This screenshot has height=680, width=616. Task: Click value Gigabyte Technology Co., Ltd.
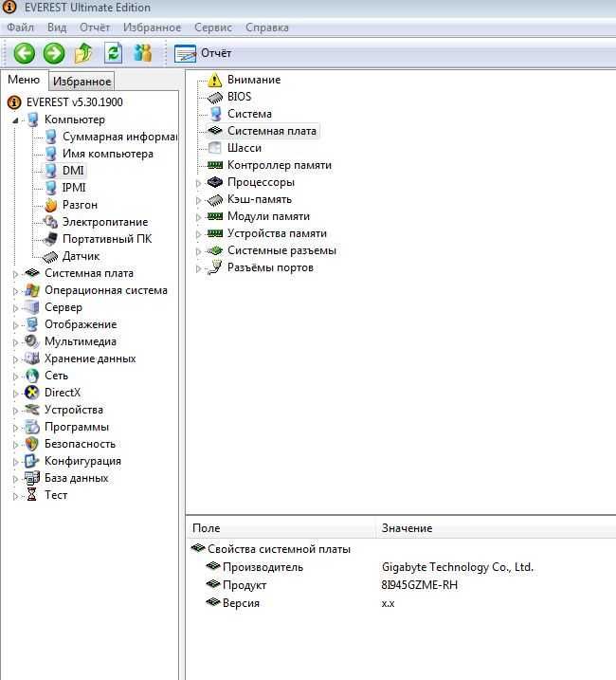tap(458, 567)
